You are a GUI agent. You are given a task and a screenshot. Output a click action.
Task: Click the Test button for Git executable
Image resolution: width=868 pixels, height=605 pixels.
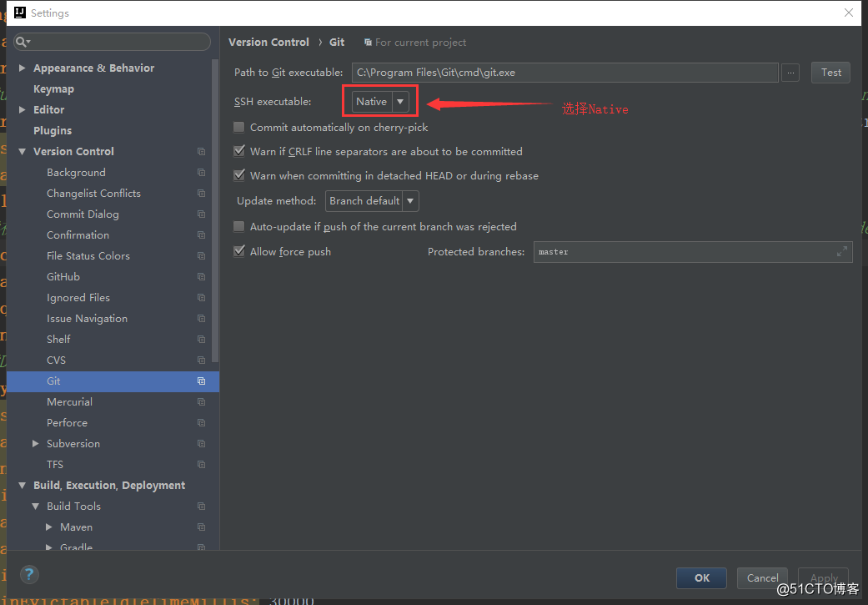tap(830, 73)
